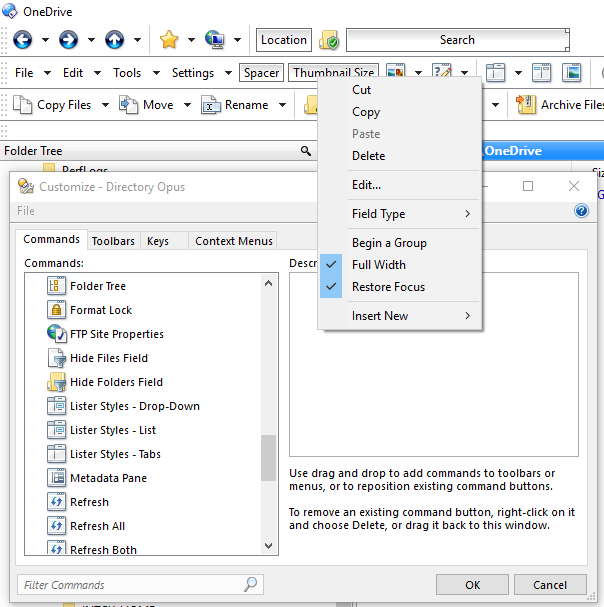Click the Copy Files toolbar button
Screen dimensions: 604x607
click(x=52, y=105)
